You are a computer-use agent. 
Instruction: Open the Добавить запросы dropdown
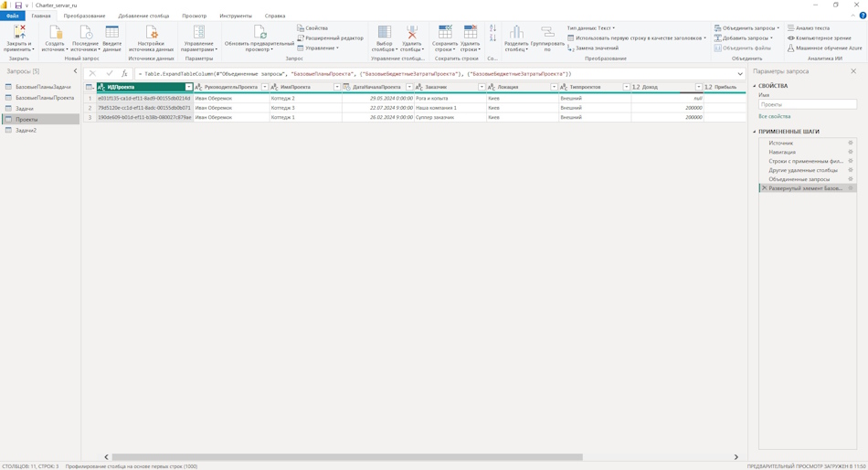click(744, 38)
